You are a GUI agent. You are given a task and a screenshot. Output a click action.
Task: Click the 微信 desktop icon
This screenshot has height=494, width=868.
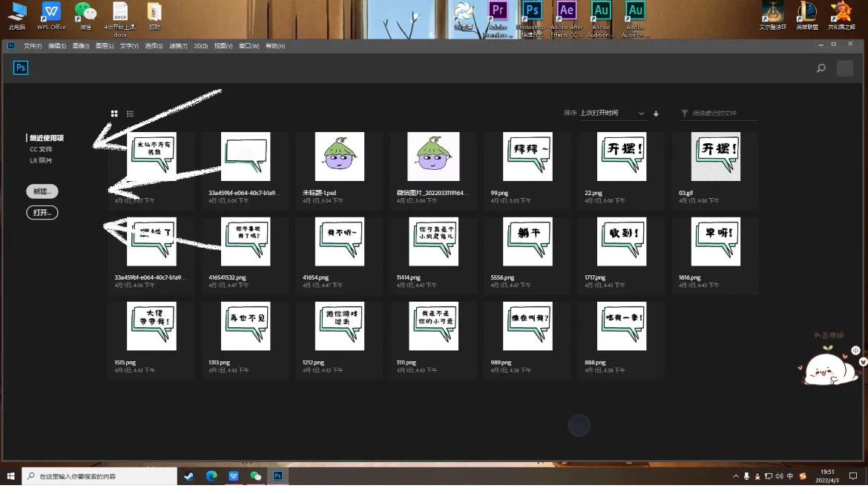click(86, 16)
